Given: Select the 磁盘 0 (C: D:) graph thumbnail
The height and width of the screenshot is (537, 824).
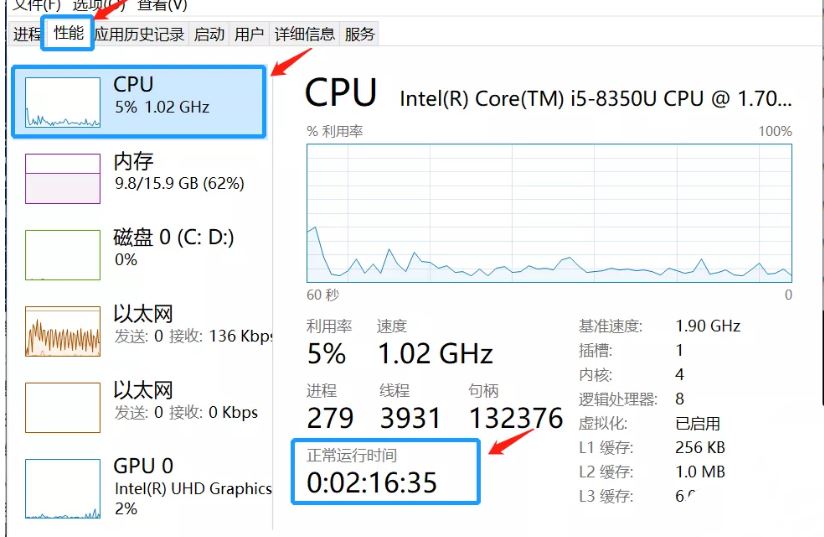Looking at the screenshot, I should pos(62,254).
